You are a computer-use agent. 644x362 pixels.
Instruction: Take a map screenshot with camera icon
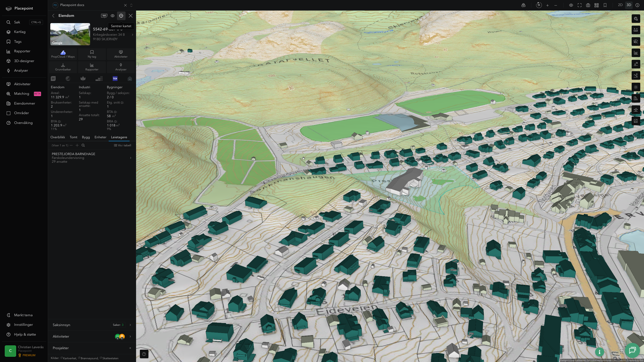[588, 5]
